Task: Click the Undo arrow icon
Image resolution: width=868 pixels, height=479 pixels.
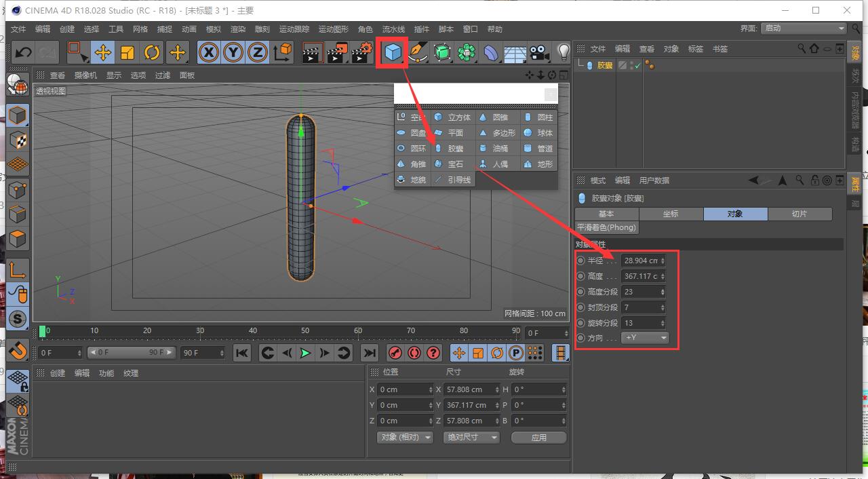Action: click(24, 52)
